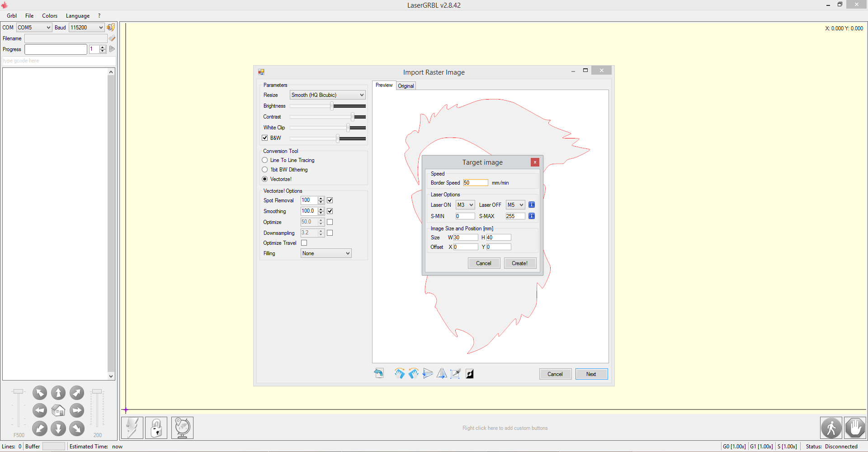868x452 pixels.
Task: Click the padlock unlock button
Action: (156, 428)
